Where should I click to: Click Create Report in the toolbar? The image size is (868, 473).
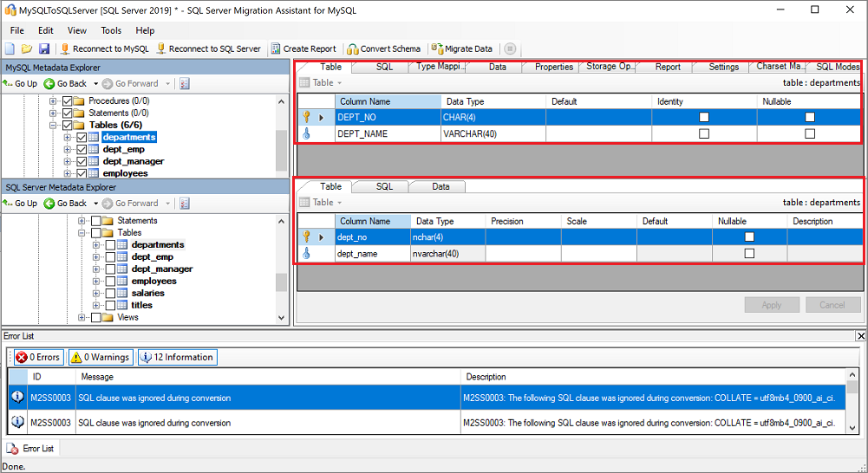[x=303, y=49]
